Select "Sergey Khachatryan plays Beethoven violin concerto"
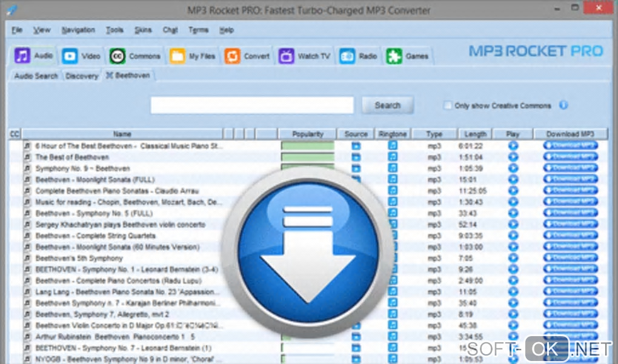Viewport: 618px width, 364px height. 120,225
